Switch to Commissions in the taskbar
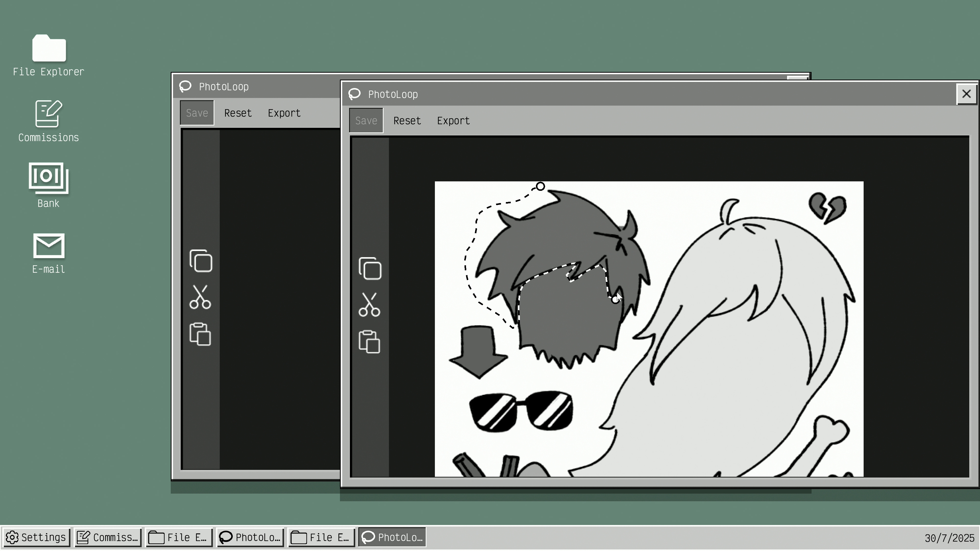The width and height of the screenshot is (980, 551). coord(108,537)
